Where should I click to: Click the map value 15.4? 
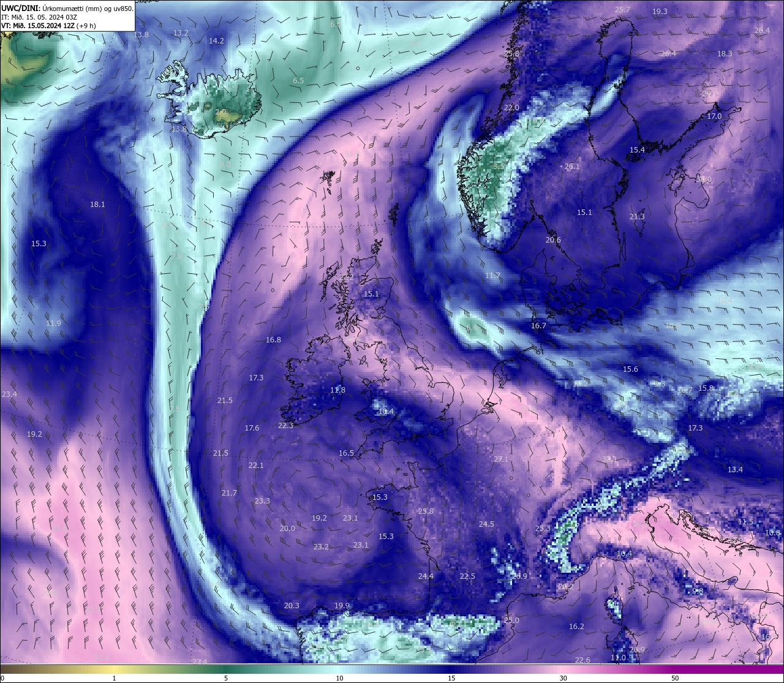coord(638,150)
